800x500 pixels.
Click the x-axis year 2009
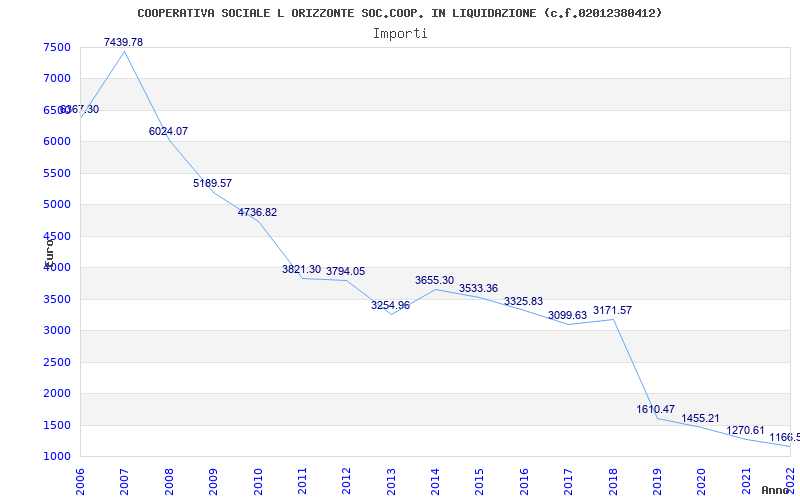click(x=213, y=482)
